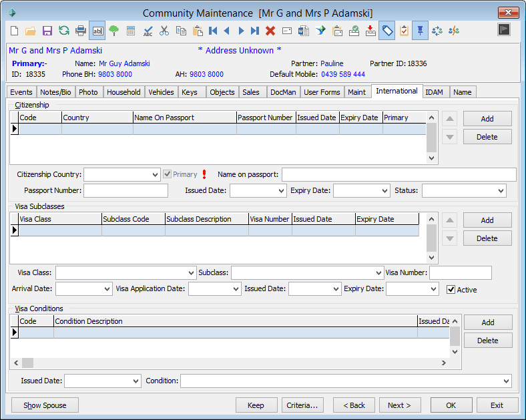
Task: Toggle the blue tag icon
Action: coord(387,31)
